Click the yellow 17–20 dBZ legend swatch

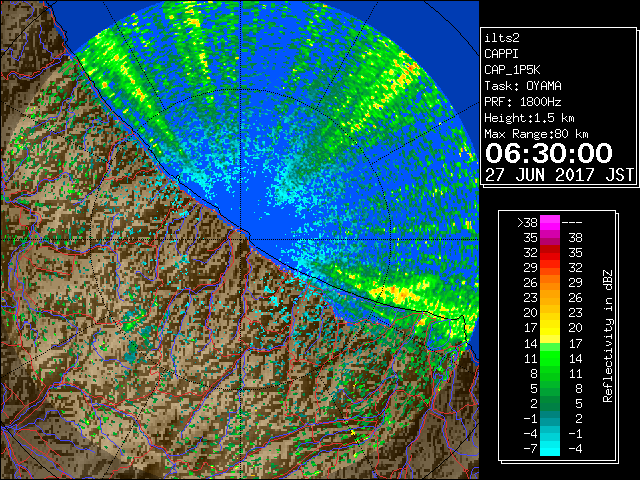(550, 328)
